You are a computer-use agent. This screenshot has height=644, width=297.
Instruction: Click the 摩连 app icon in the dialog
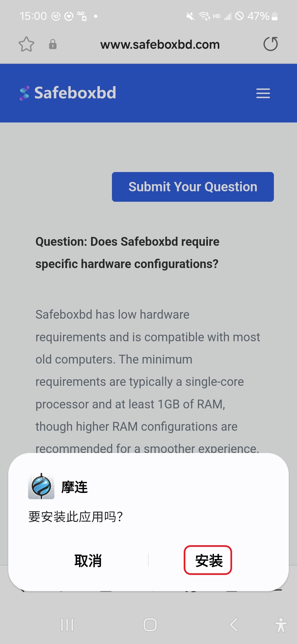41,486
